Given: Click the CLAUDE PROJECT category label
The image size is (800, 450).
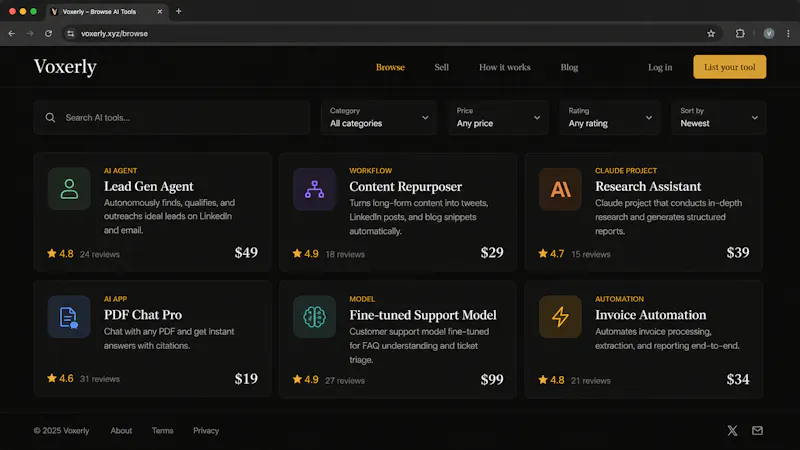Looking at the screenshot, I should (626, 170).
